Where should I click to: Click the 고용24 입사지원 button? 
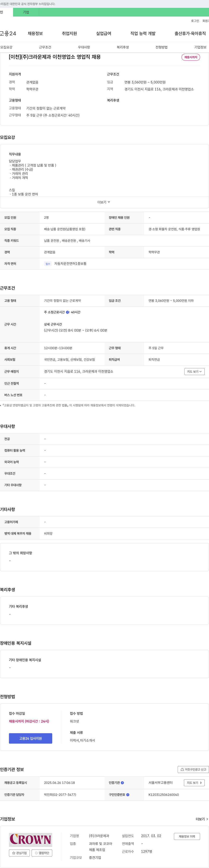click(x=30, y=738)
